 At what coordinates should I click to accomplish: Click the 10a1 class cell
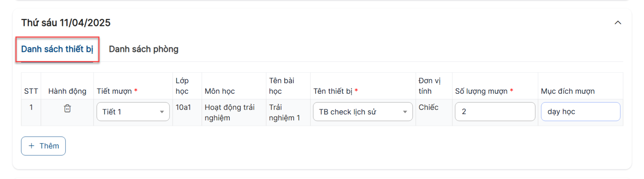[x=184, y=107]
